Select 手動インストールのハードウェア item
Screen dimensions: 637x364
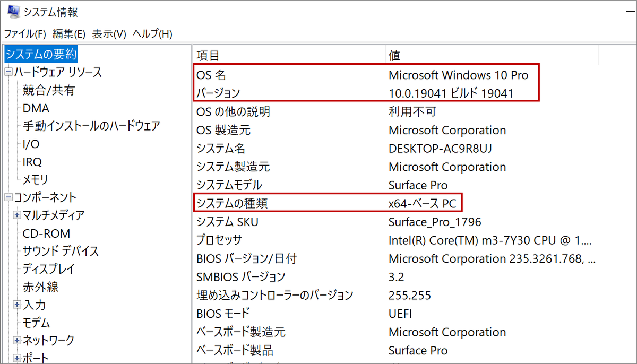[91, 126]
